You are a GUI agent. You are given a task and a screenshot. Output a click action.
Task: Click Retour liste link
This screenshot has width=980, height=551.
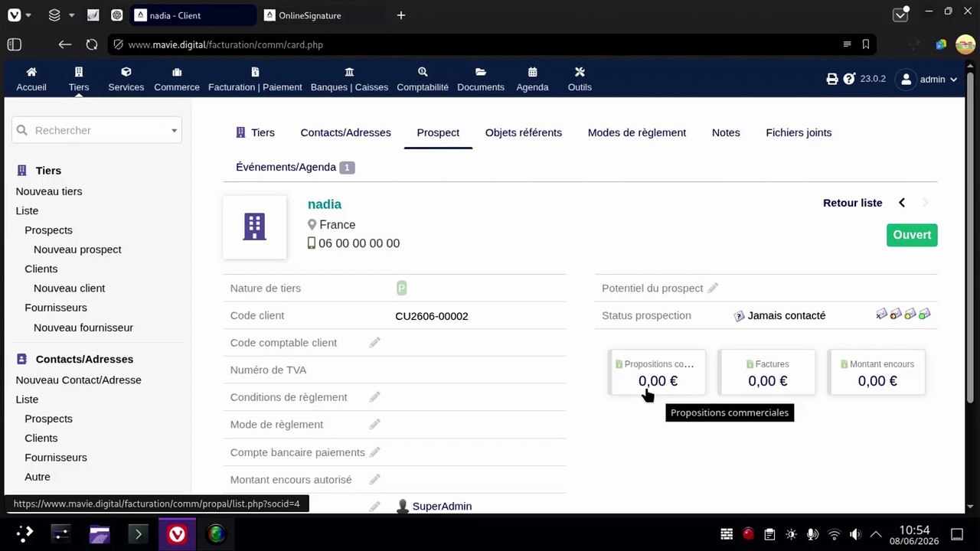pyautogui.click(x=852, y=203)
